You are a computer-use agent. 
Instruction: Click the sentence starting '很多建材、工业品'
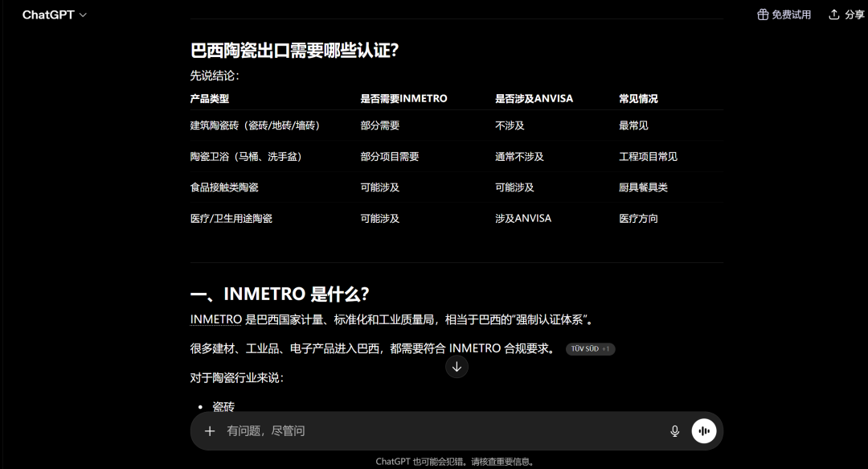pos(373,348)
